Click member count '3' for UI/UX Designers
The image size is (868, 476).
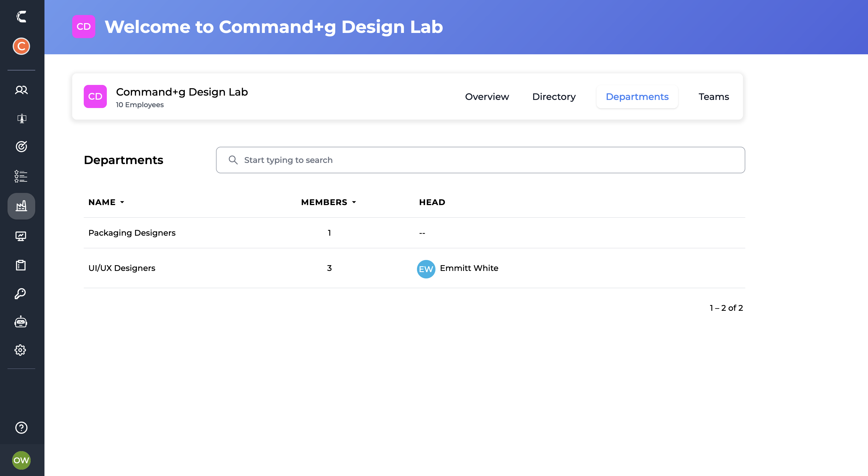[x=329, y=268]
